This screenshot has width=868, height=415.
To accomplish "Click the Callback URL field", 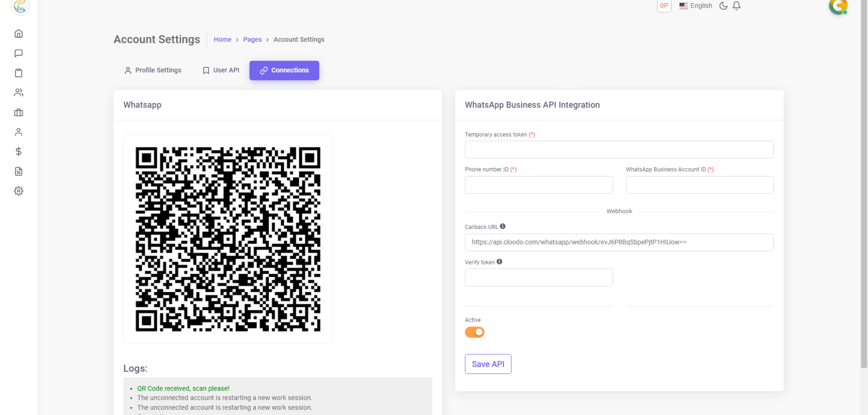I will point(619,242).
